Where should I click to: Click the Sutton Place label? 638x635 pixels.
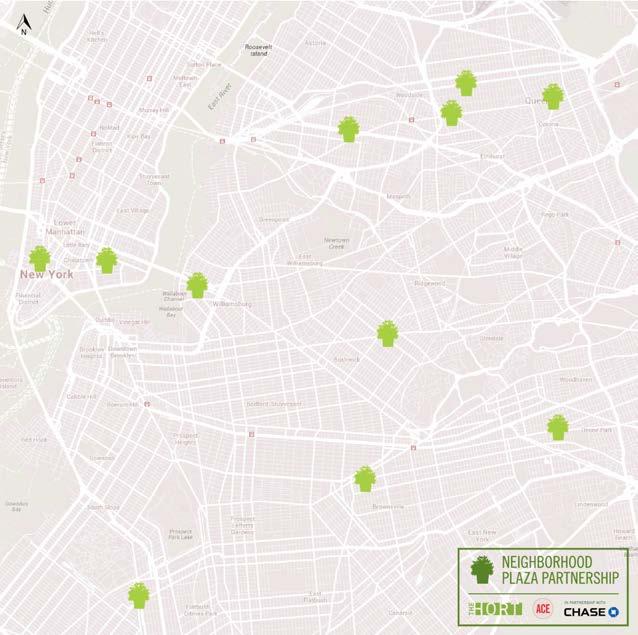(x=204, y=65)
